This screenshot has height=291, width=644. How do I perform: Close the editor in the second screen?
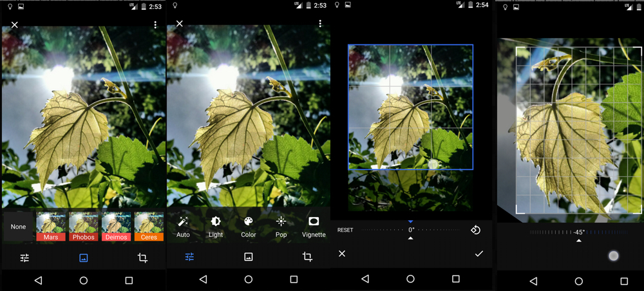(180, 24)
